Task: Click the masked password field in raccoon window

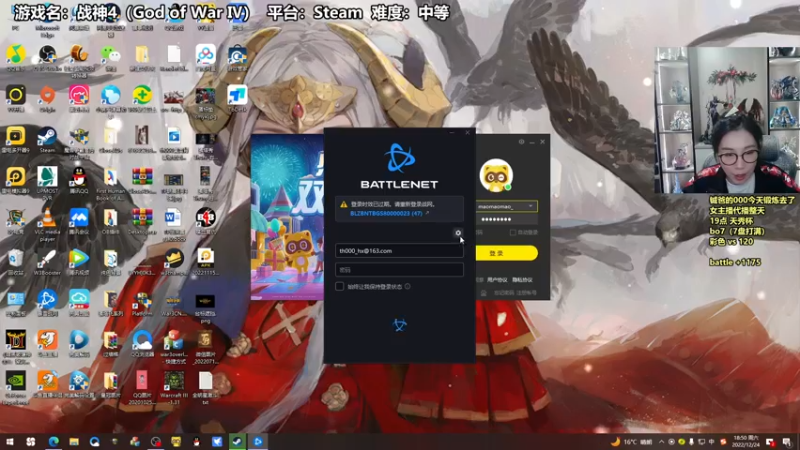Action: [506, 219]
